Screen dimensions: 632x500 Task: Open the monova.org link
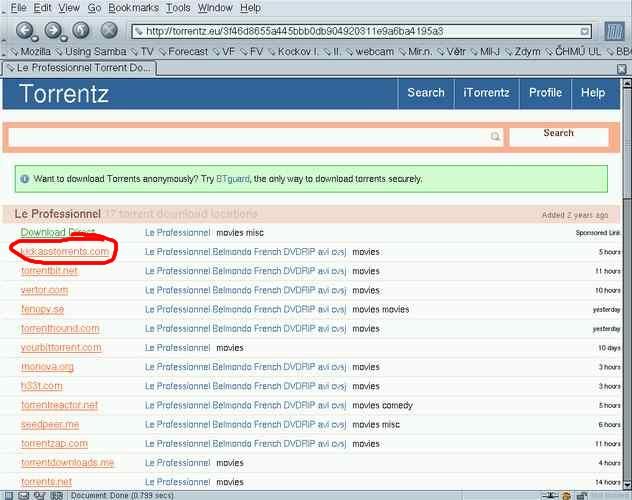point(47,367)
